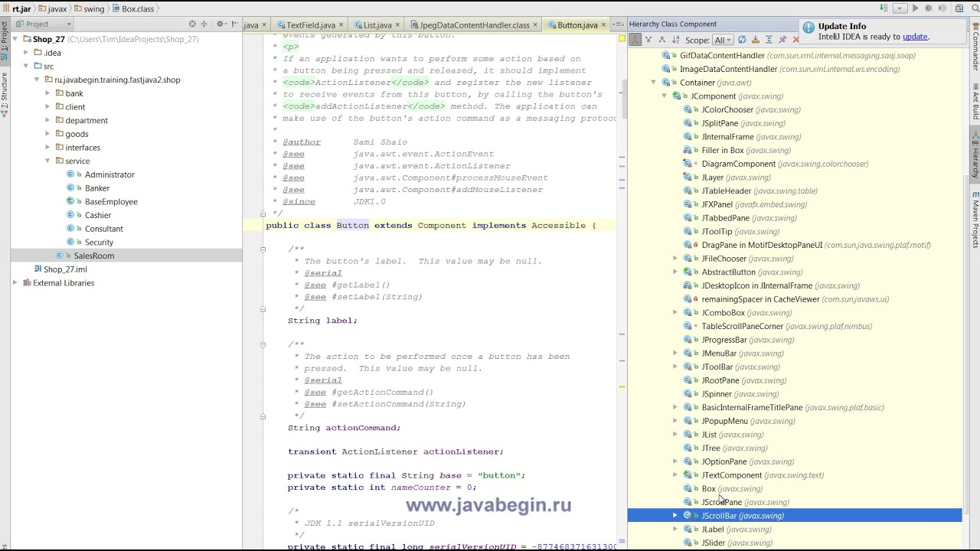Image resolution: width=980 pixels, height=551 pixels.
Task: Fold the Button class Javadoc comment
Action: point(263,214)
